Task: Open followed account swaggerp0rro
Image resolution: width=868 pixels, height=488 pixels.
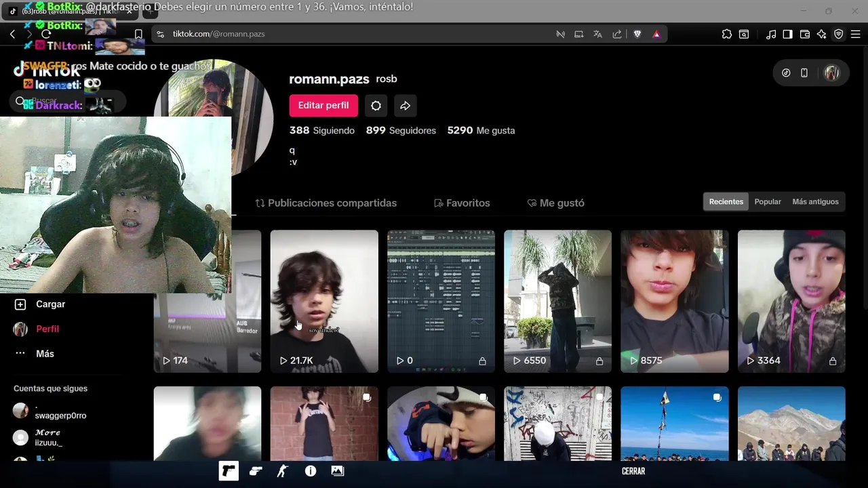Action: point(51,411)
